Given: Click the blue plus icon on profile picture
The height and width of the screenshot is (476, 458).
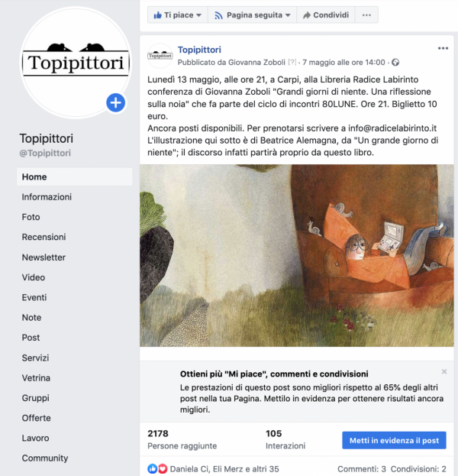Looking at the screenshot, I should [x=115, y=103].
